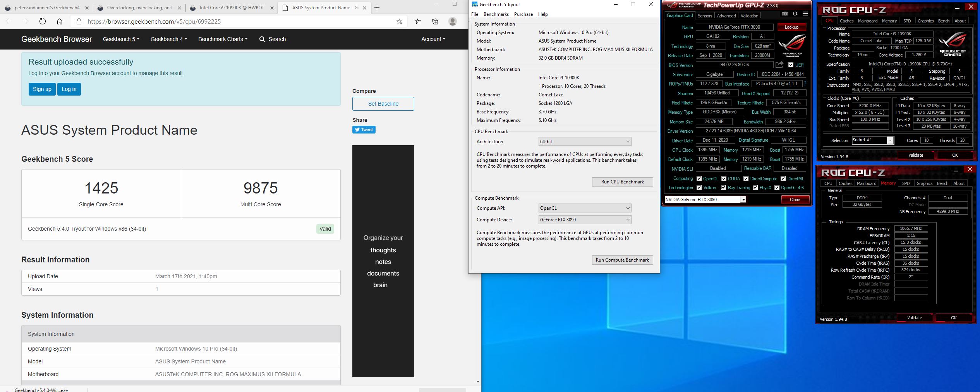Switch to GPU-Z Advanced tab
The image size is (980, 392).
(726, 16)
